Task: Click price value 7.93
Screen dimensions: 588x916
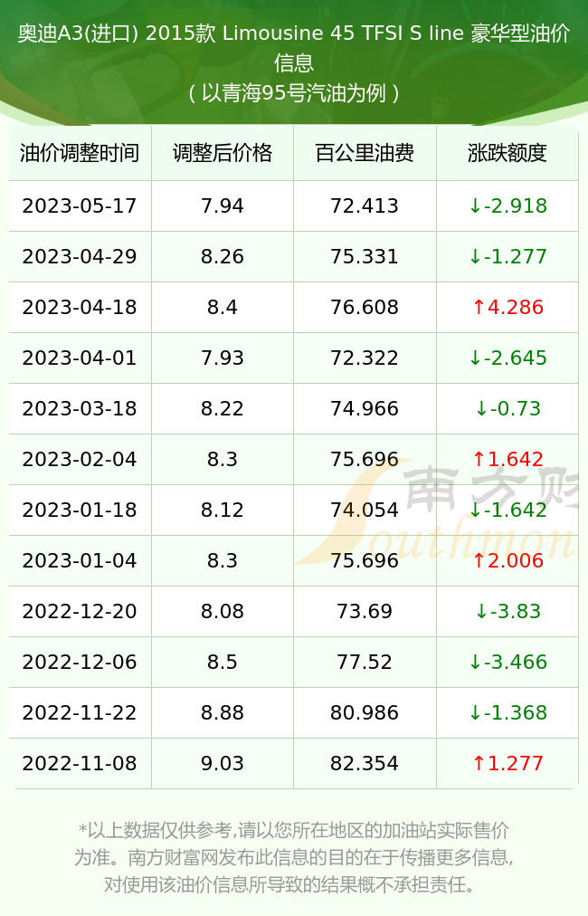Action: point(223,358)
